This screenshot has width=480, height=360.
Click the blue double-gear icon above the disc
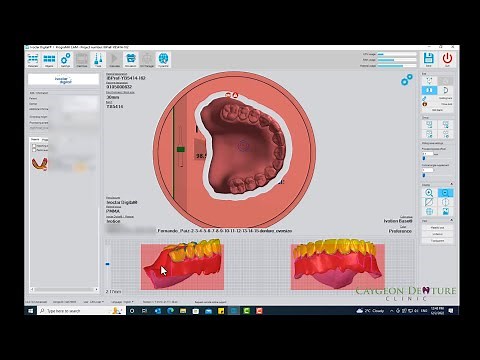click(407, 80)
